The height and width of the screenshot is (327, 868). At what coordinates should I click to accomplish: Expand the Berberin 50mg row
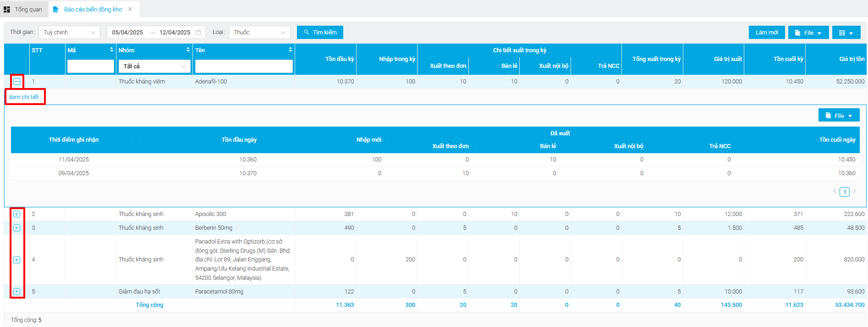click(x=17, y=228)
